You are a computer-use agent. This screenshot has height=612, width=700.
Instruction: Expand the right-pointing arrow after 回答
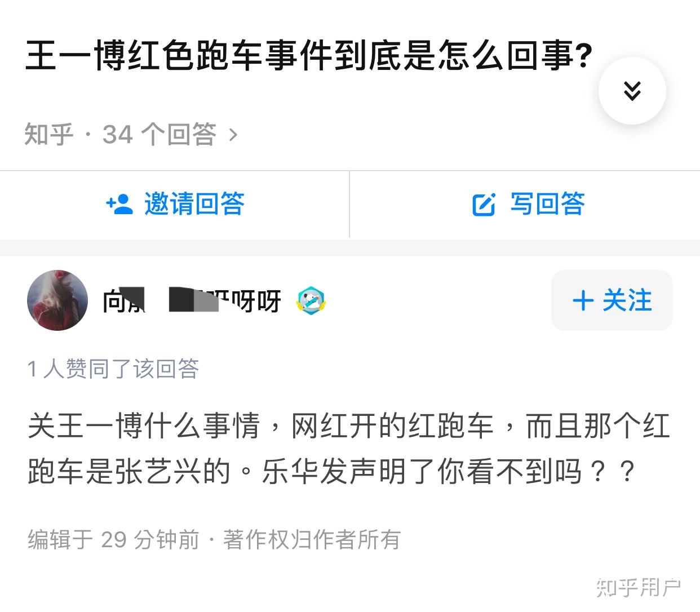(232, 134)
